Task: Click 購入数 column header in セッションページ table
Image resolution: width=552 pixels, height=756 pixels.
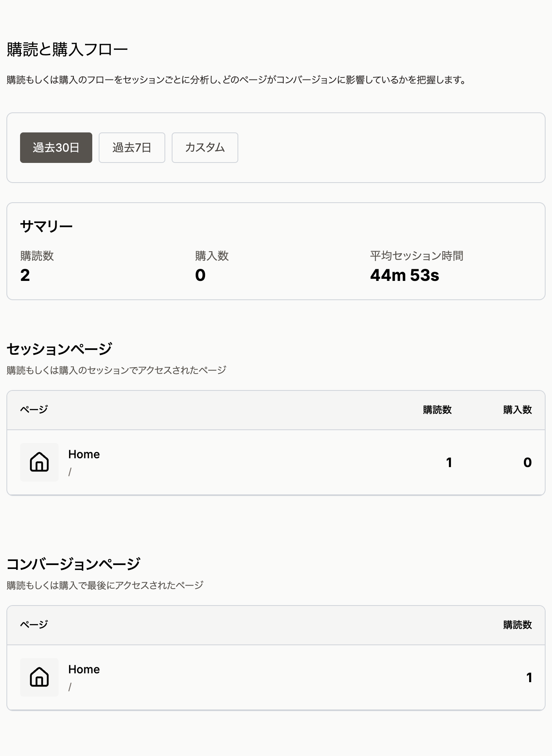Action: click(x=517, y=410)
